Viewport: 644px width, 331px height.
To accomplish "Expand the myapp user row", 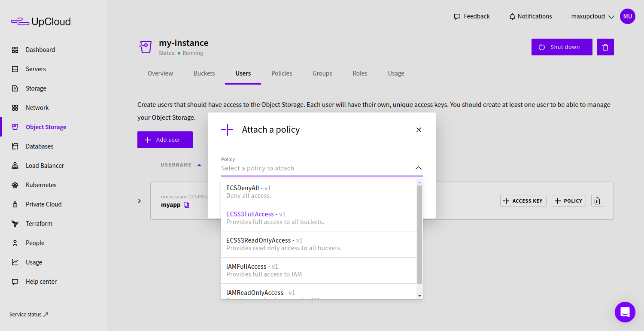I will 140,201.
